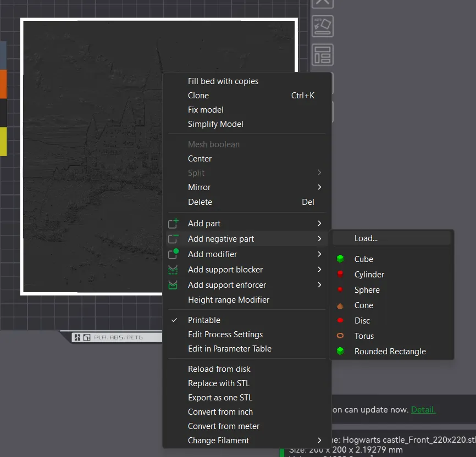
Task: Open Edit Process Settings
Action: tap(247, 335)
